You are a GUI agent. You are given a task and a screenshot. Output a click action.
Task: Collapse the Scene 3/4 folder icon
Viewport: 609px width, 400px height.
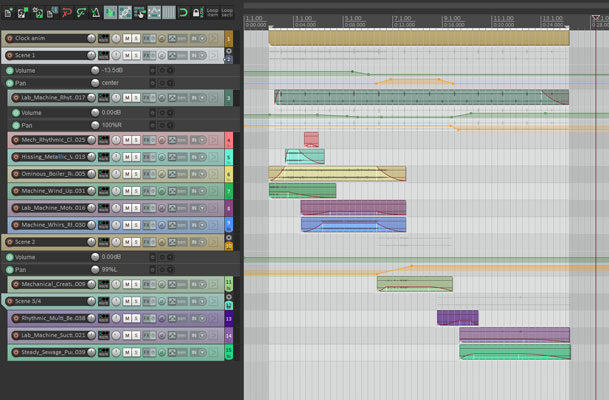click(229, 297)
